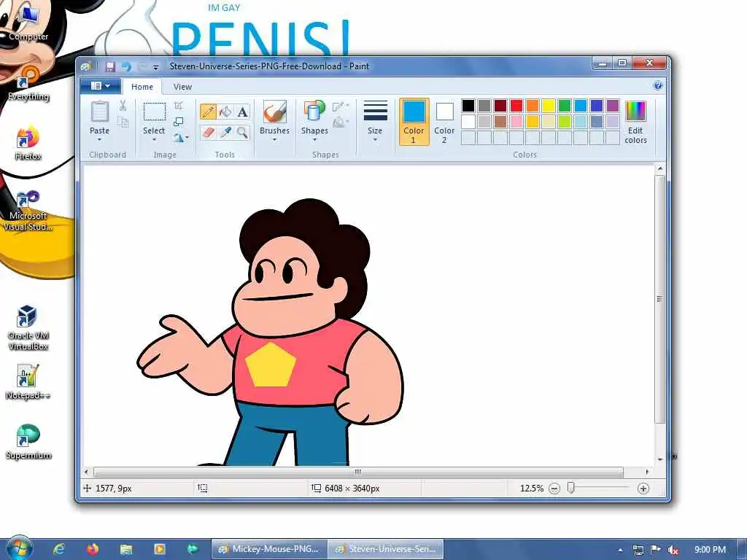This screenshot has height=560, width=747.
Task: Pick the red color swatch
Action: [516, 106]
